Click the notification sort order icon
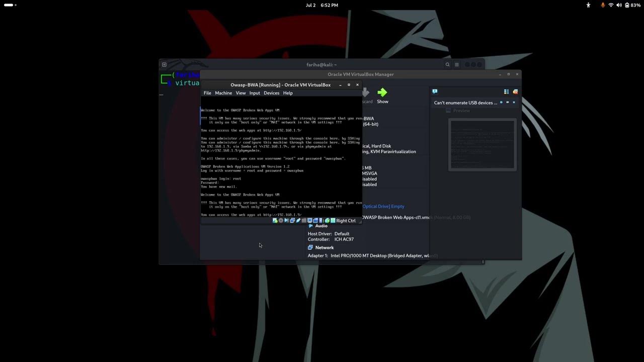This screenshot has height=362, width=644. click(x=506, y=92)
